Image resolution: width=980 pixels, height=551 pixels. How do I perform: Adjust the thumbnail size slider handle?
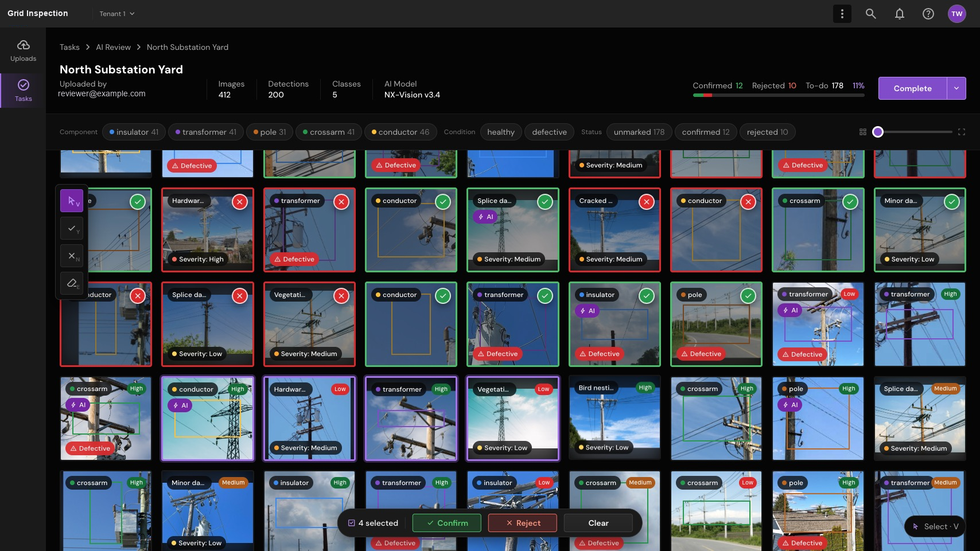tap(877, 132)
